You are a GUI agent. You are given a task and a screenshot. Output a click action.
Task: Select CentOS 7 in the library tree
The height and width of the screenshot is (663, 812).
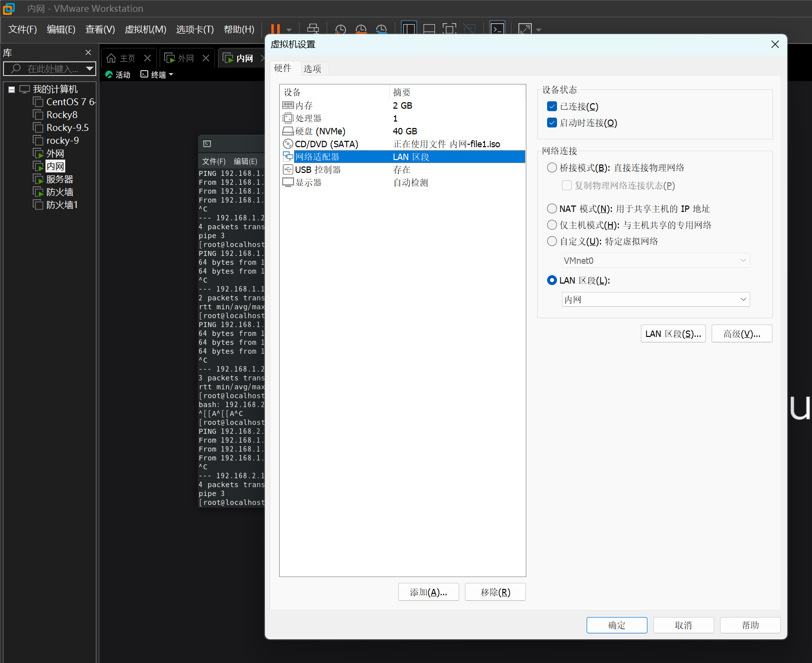pos(70,102)
